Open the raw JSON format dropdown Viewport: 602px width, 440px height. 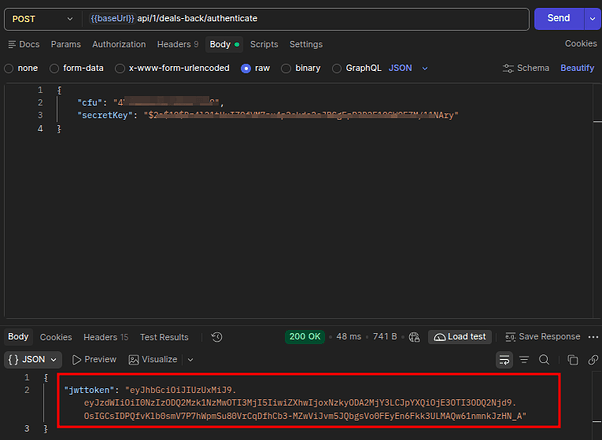[x=408, y=68]
